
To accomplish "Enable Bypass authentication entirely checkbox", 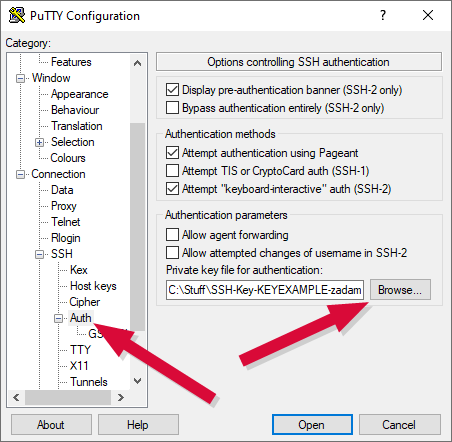I will click(172, 108).
